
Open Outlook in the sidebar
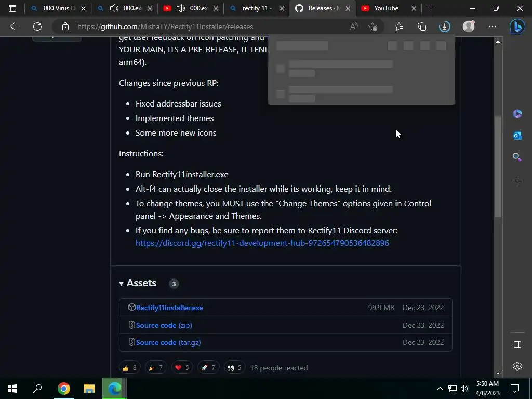517,136
